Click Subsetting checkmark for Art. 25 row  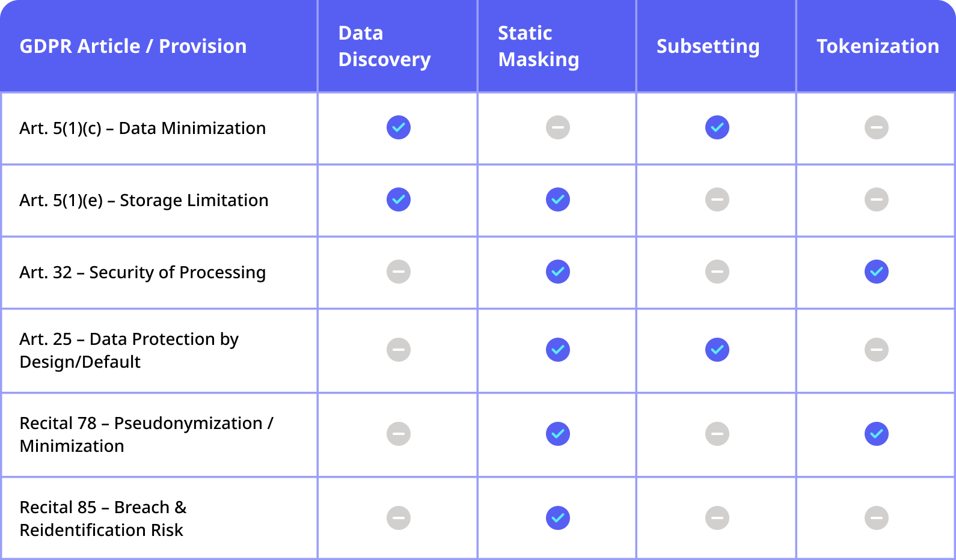pyautogui.click(x=717, y=350)
